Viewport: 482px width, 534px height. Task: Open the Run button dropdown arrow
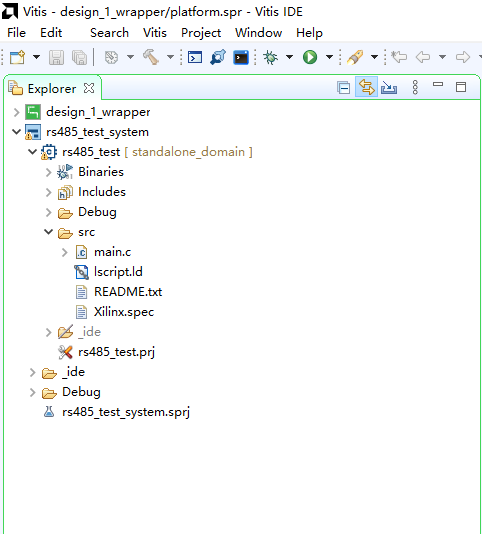329,57
